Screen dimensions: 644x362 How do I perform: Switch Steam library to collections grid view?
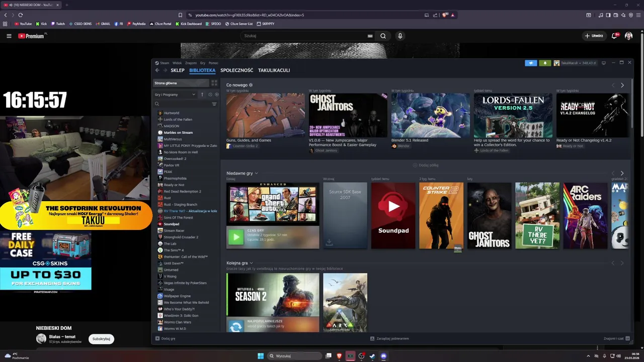tap(214, 83)
